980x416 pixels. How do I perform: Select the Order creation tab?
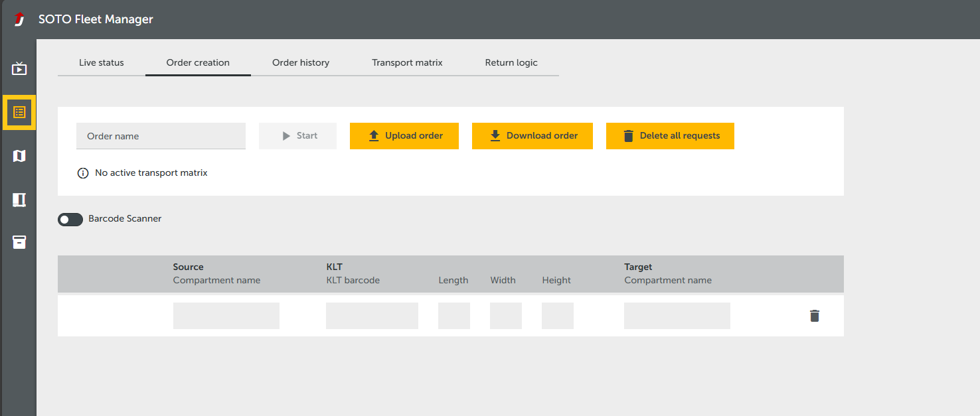tap(198, 63)
